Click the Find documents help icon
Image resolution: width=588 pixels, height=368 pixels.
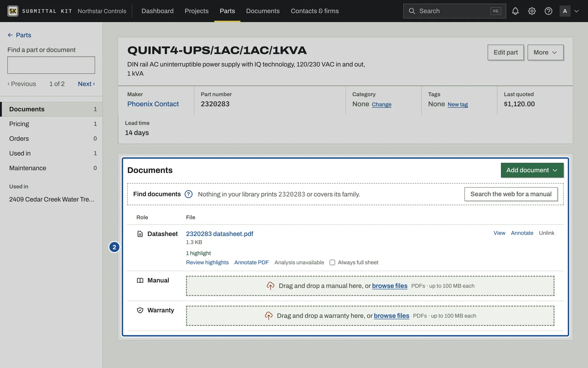[189, 194]
